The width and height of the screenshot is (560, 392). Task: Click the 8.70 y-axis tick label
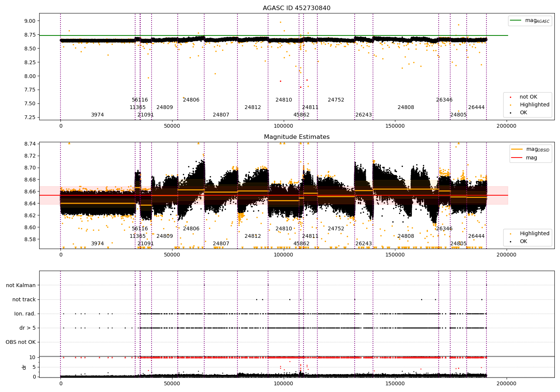(x=30, y=168)
